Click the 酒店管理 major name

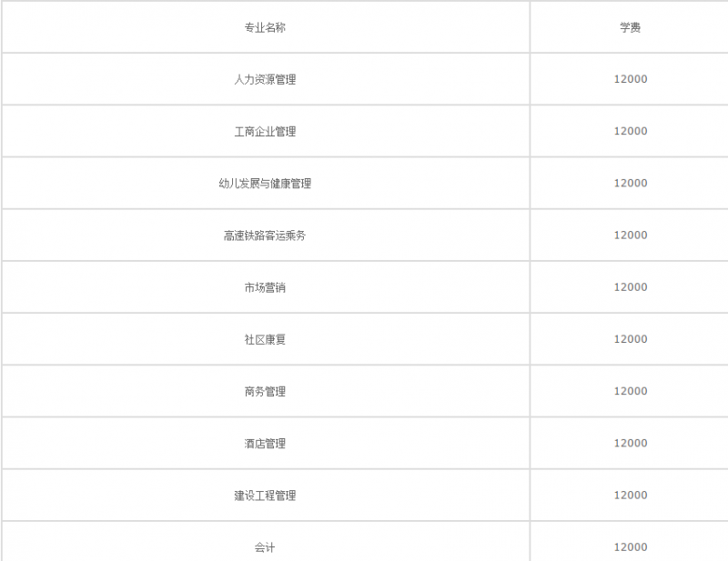(265, 443)
